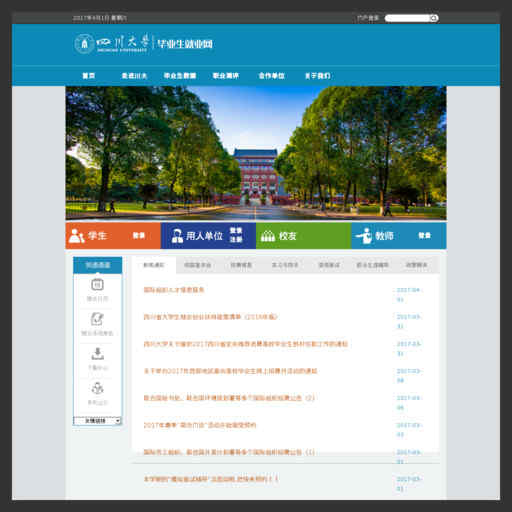This screenshot has width=512, height=512.
Task: Open 首页 in the navigation bar
Action: (x=89, y=76)
